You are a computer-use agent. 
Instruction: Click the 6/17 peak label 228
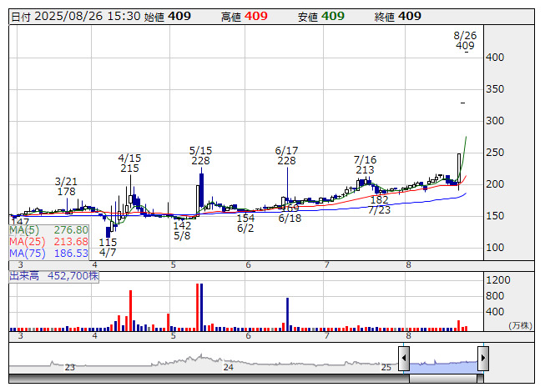tap(286, 161)
